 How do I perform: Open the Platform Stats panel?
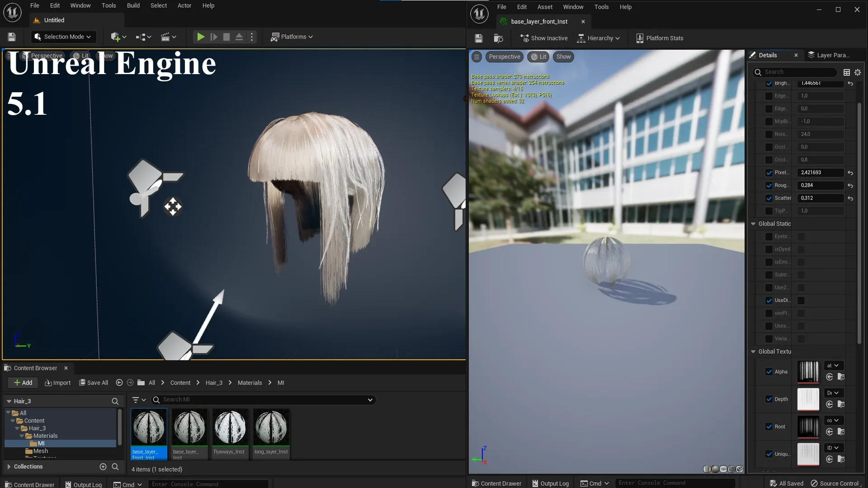pyautogui.click(x=660, y=38)
